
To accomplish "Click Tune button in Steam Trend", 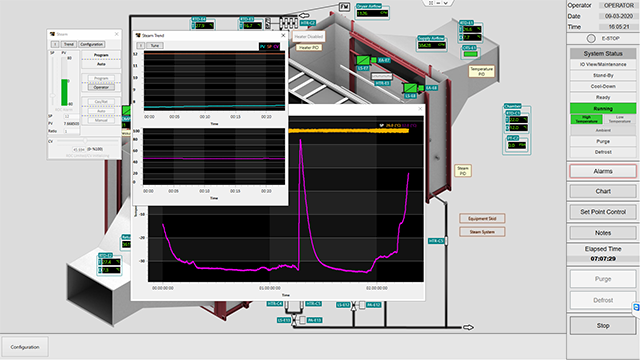I will [154, 46].
